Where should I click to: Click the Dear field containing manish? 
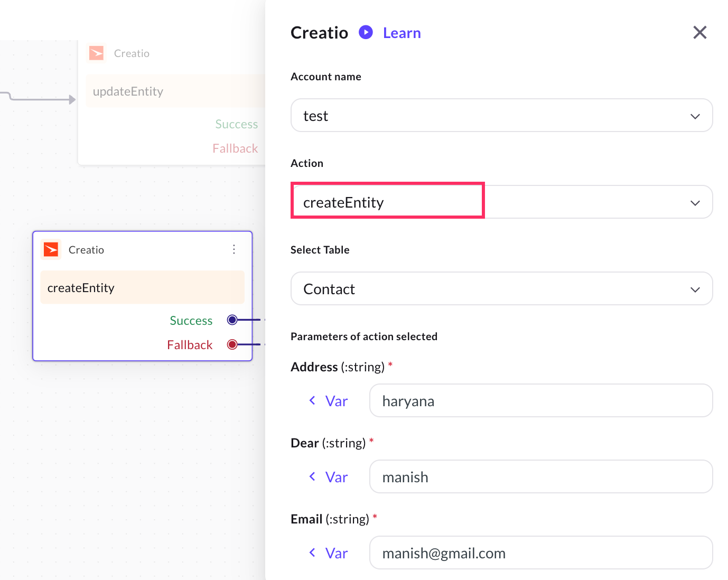[x=540, y=477]
